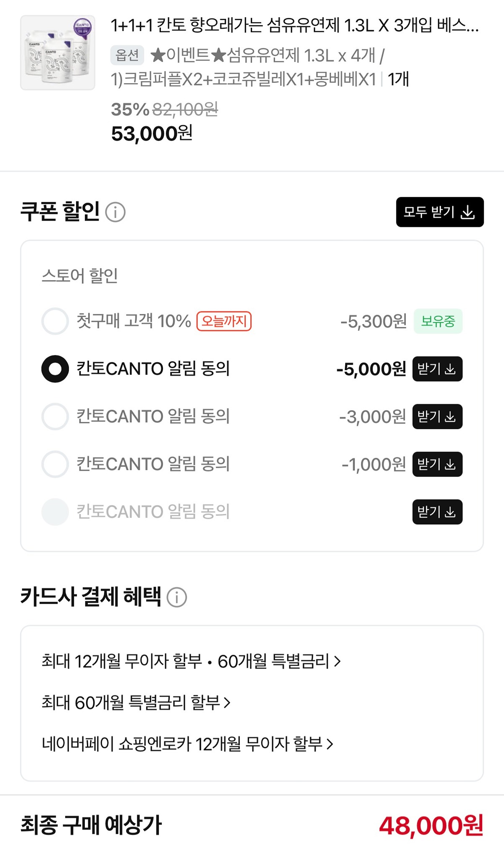Expand 네이버페이 쇼핑엔로카 12개월 무이자 할부
Screen dimensions: 504x846
[187, 744]
